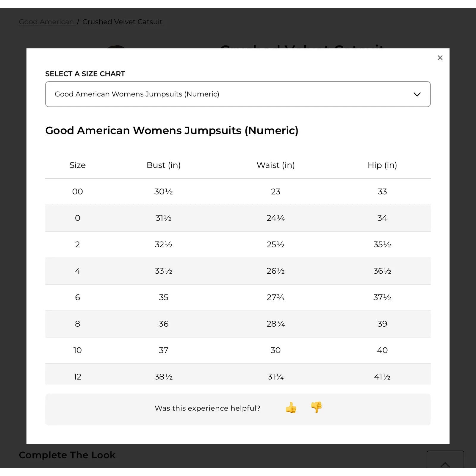Open the Good American Womens Jumpsuits selector
Image resolution: width=476 pixels, height=476 pixels.
(237, 94)
